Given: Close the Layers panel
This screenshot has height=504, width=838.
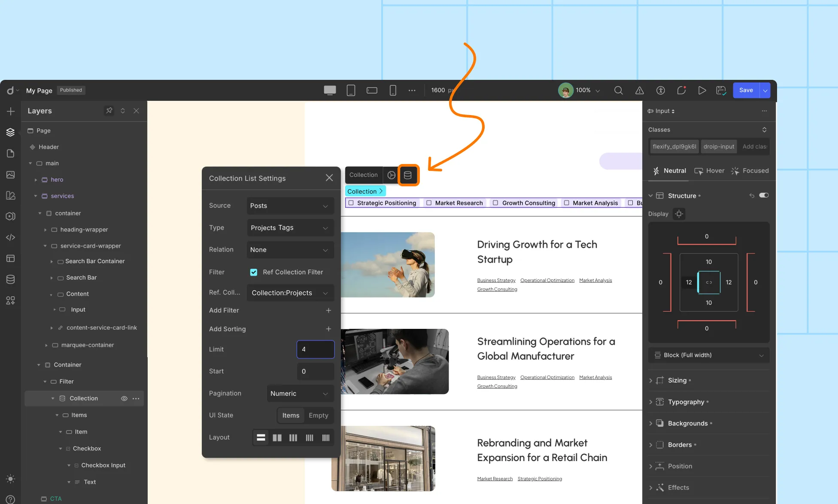Looking at the screenshot, I should coord(136,111).
